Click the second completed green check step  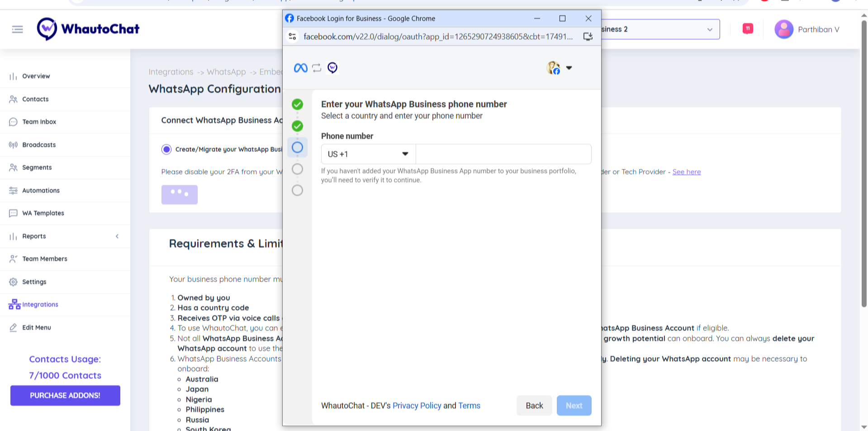click(x=297, y=126)
